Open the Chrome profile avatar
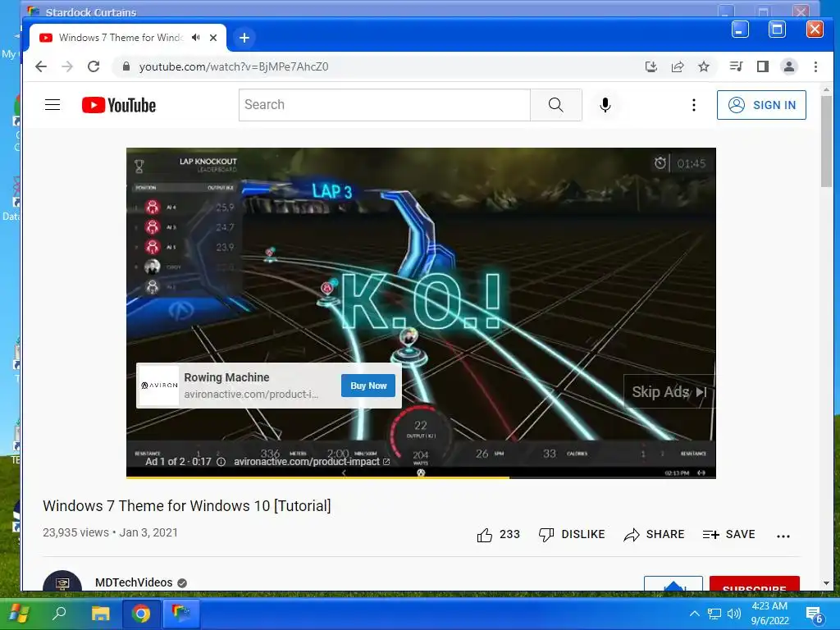Screen dimensions: 840x630 click(788, 66)
